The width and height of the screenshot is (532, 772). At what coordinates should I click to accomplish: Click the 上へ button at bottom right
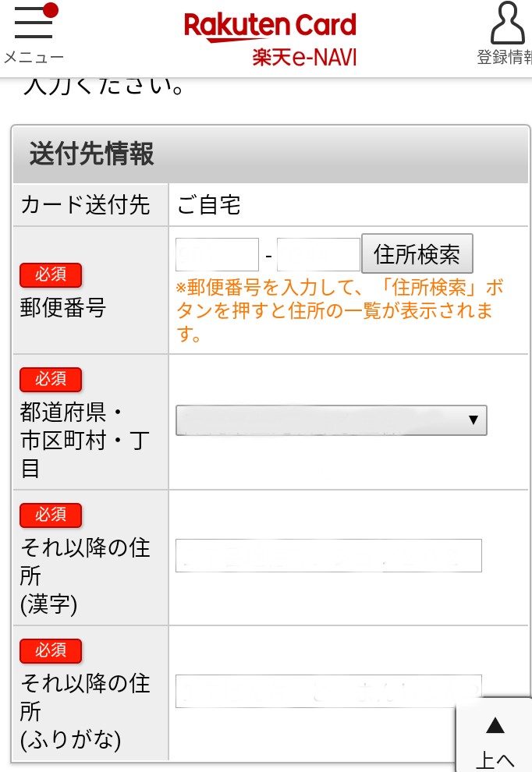(x=495, y=737)
